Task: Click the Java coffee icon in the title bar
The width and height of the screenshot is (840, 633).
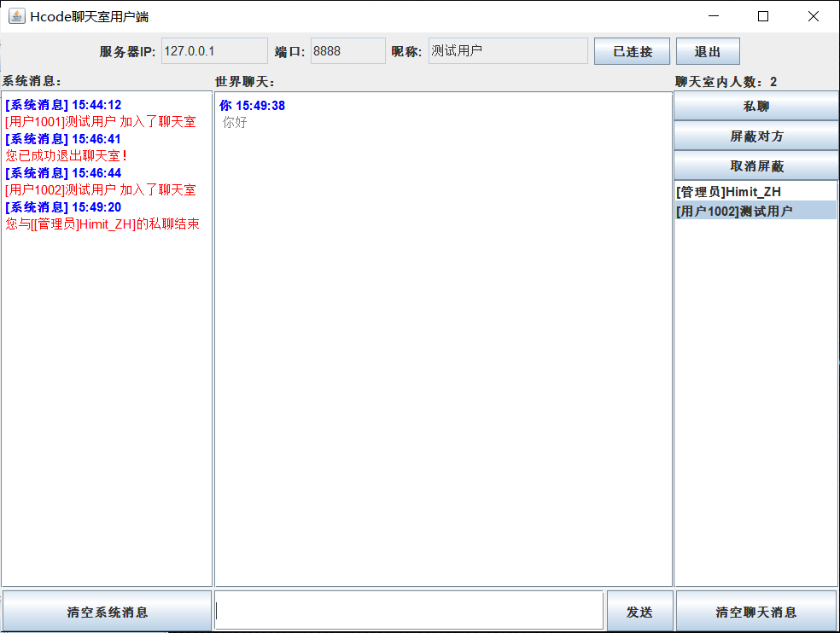Action: click(16, 15)
